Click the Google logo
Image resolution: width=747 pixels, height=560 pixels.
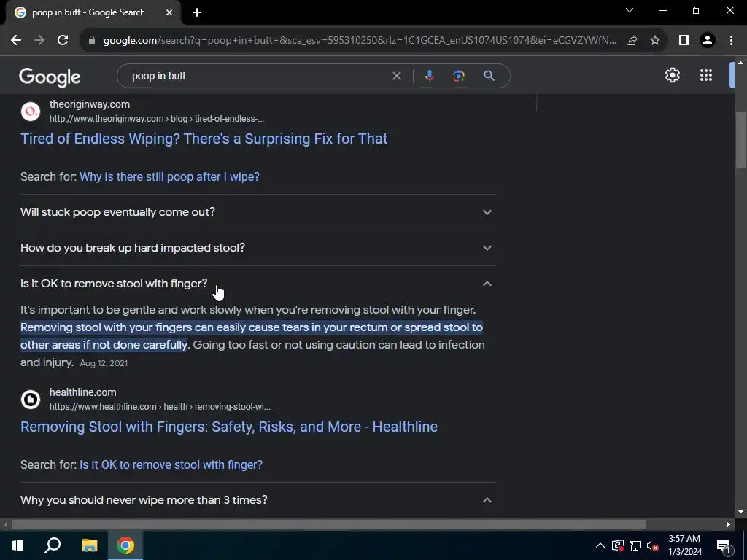50,77
